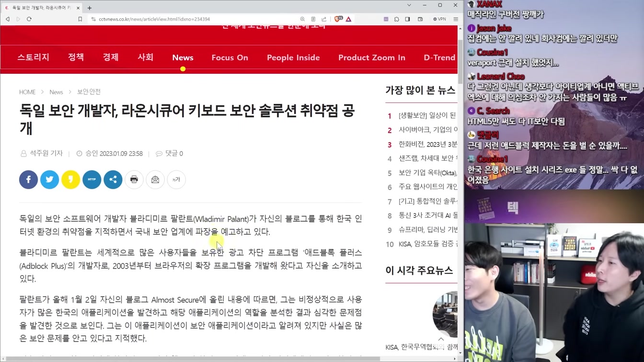Email the article with envelope icon
The width and height of the screenshot is (644, 362).
155,180
